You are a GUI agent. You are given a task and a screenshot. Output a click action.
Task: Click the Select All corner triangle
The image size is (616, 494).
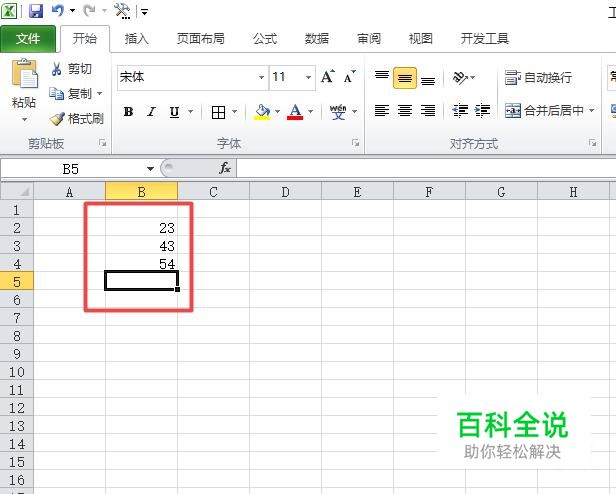(17, 192)
